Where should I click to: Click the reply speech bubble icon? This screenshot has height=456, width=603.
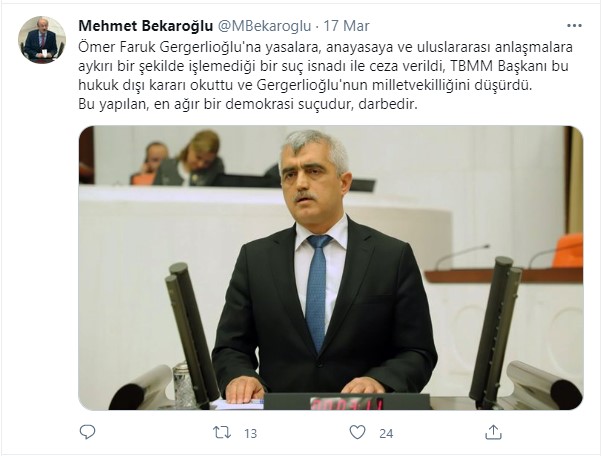pyautogui.click(x=87, y=433)
